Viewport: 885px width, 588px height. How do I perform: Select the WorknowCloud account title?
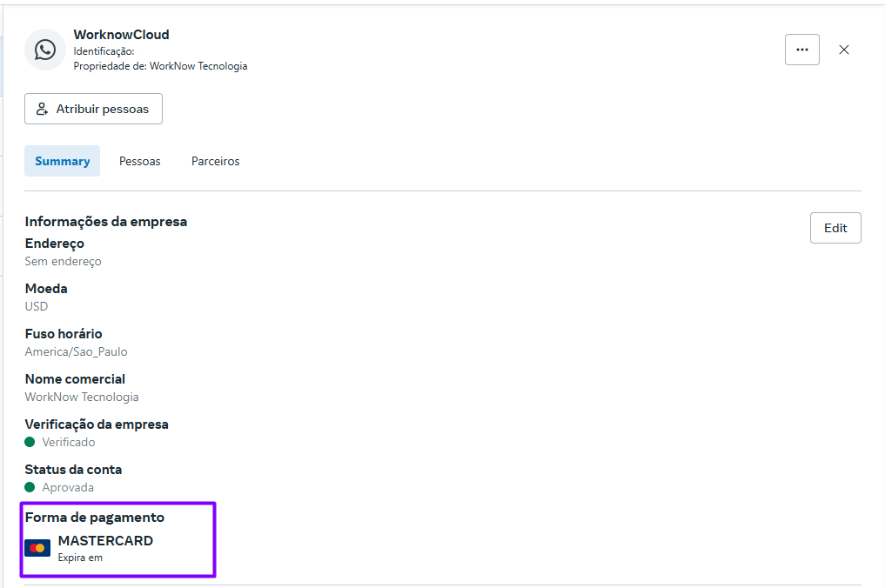click(x=121, y=35)
